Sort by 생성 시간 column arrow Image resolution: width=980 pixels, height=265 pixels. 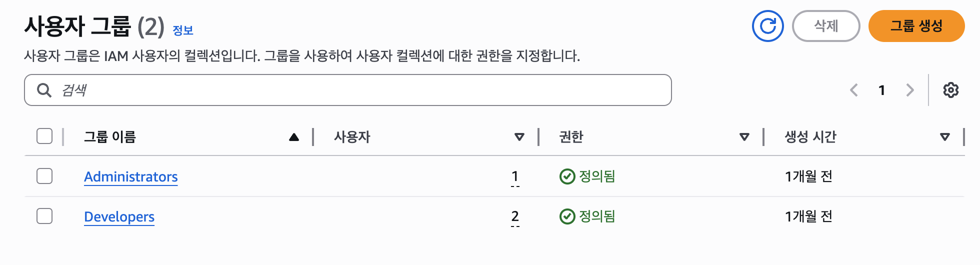[x=945, y=137]
